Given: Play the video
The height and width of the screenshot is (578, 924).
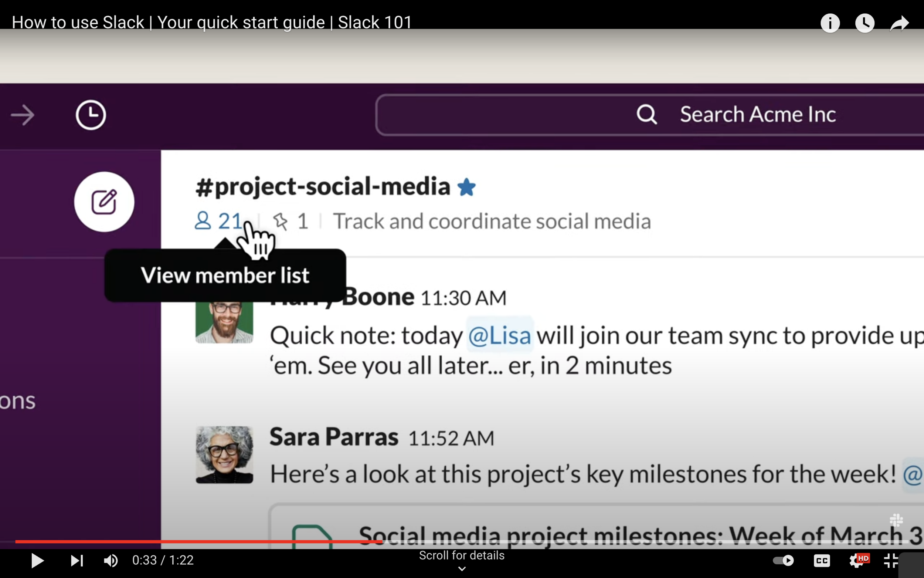Looking at the screenshot, I should pos(37,560).
